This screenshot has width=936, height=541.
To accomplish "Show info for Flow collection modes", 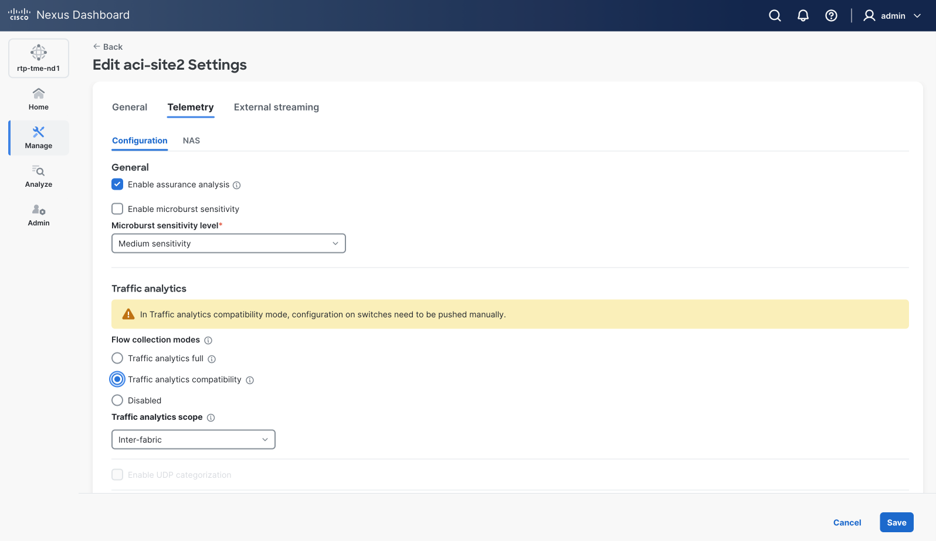I will 208,340.
